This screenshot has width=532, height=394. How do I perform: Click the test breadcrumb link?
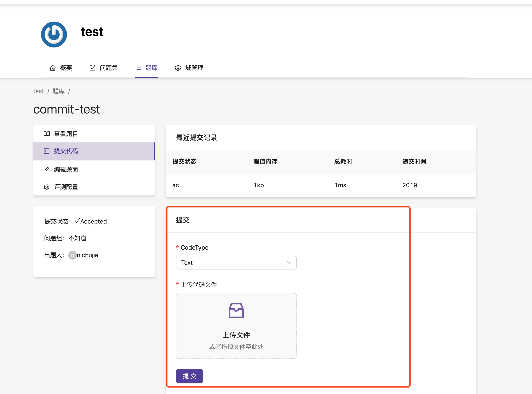[38, 91]
